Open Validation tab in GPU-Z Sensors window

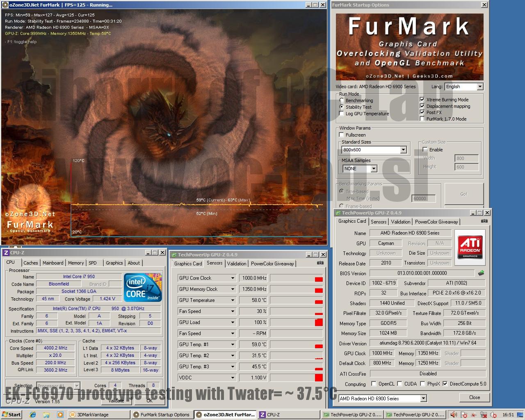[237, 264]
